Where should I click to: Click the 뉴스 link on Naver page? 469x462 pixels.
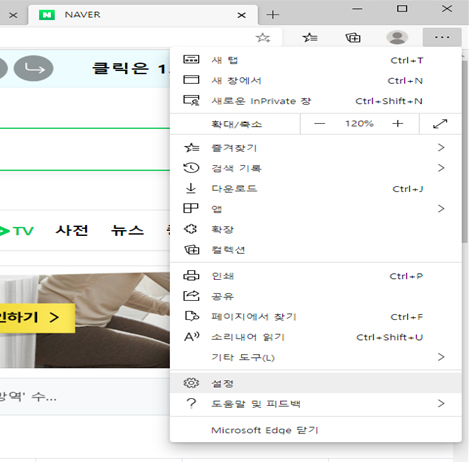pyautogui.click(x=127, y=230)
